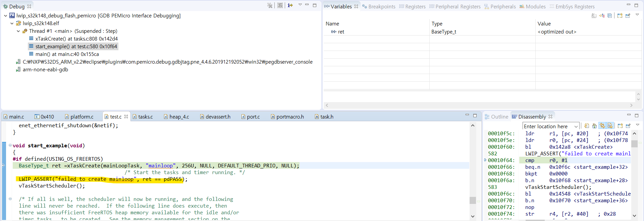Toggle Show Type Names in Variables toolbar
Viewport: 644px width, 221px height.
point(594,16)
